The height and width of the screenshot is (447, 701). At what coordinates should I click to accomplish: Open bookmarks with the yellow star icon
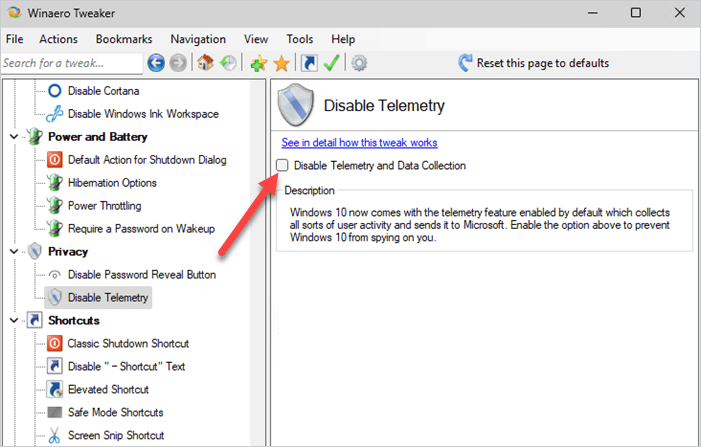[x=282, y=63]
